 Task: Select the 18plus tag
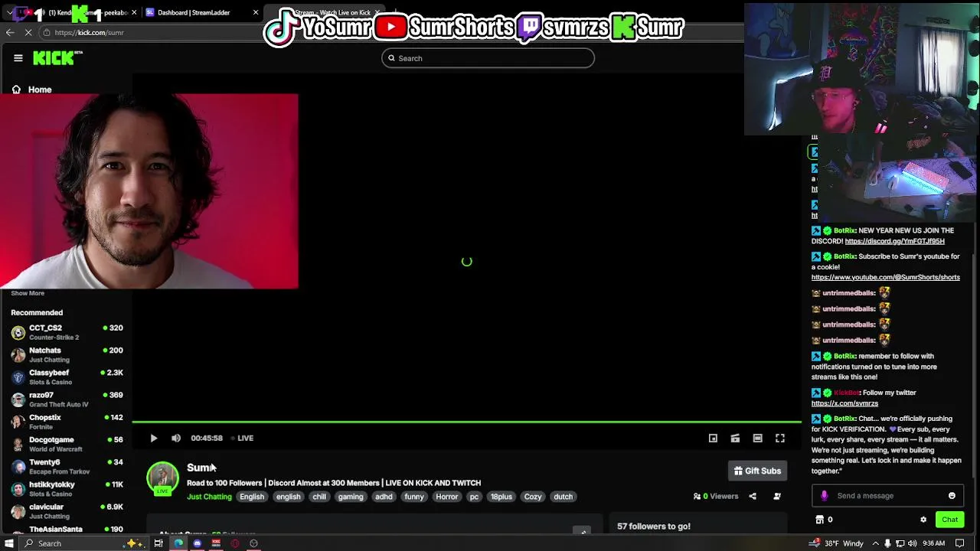tap(501, 497)
